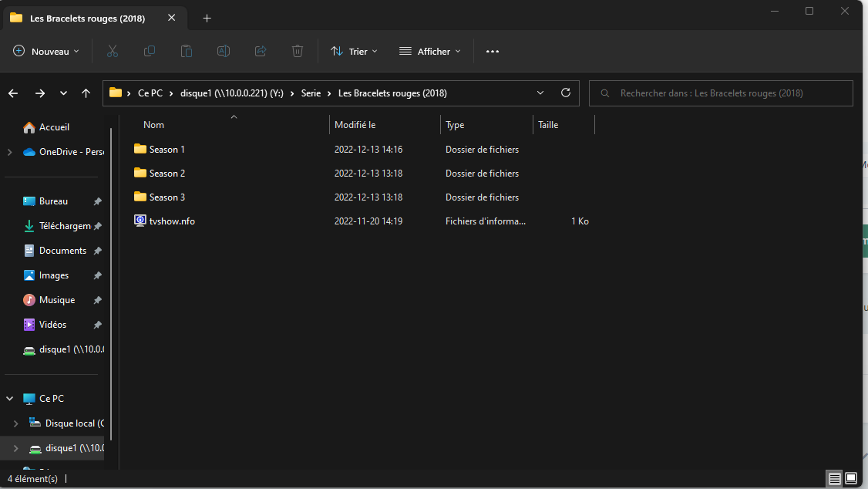
Task: Click the Delete trash bin icon
Action: pyautogui.click(x=298, y=51)
